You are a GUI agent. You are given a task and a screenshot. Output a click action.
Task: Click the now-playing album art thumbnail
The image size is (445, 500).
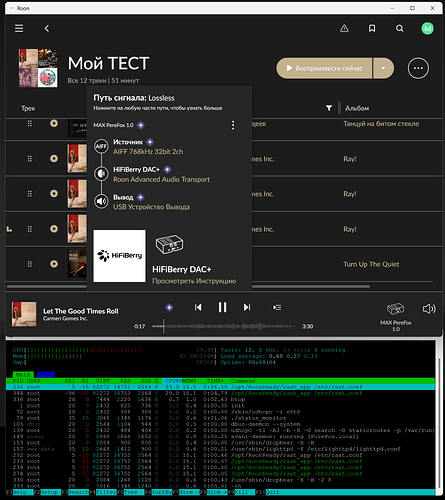click(24, 314)
